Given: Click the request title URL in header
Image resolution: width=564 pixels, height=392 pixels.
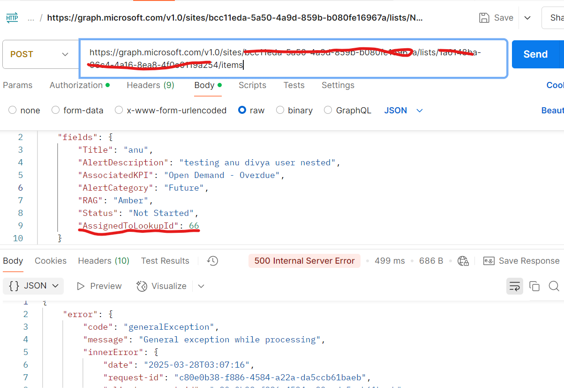Looking at the screenshot, I should coord(235,18).
